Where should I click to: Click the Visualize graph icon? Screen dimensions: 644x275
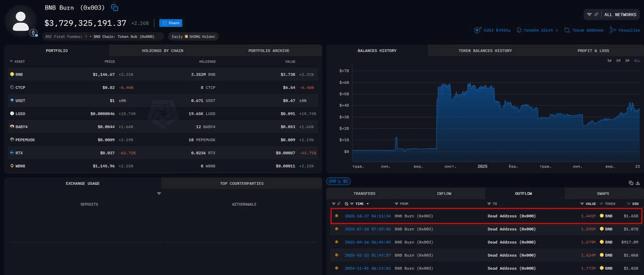613,30
